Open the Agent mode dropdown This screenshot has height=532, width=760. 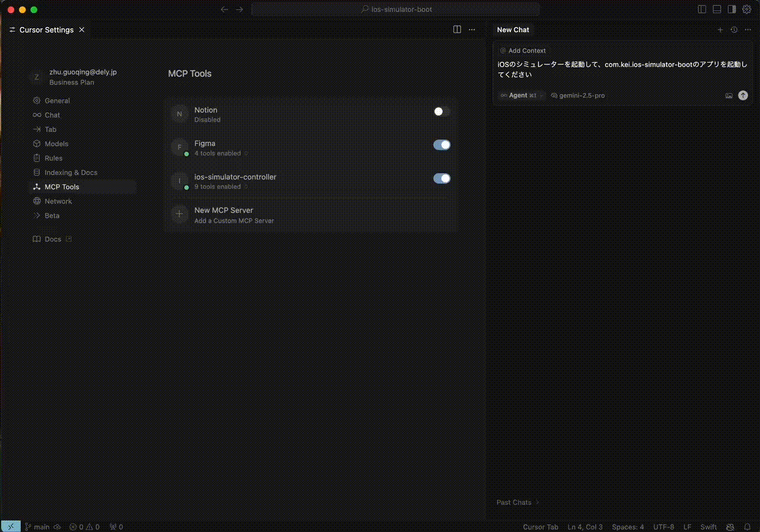point(521,96)
